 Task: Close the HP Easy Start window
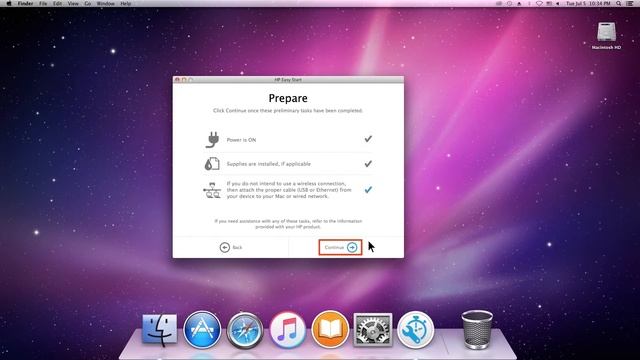(x=177, y=80)
